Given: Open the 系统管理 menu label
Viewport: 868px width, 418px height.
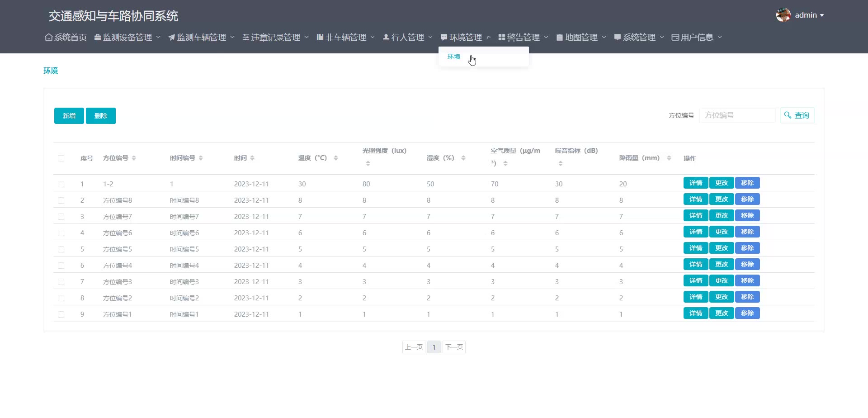Looking at the screenshot, I should pos(639,38).
